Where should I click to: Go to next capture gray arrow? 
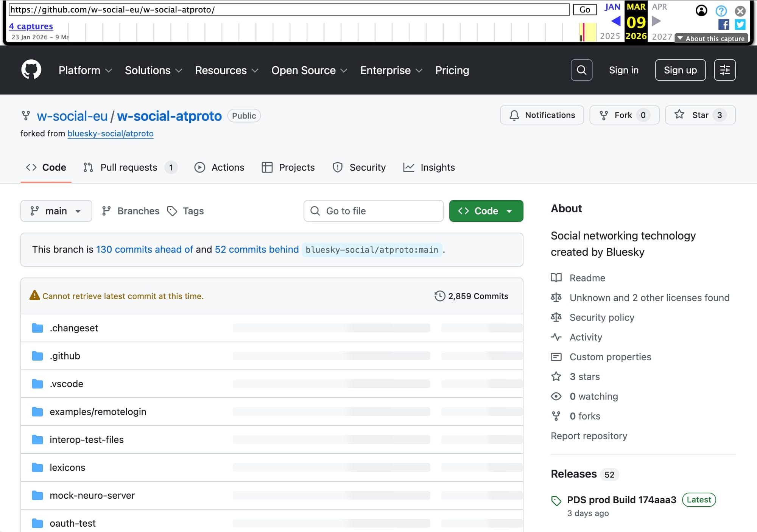(656, 21)
